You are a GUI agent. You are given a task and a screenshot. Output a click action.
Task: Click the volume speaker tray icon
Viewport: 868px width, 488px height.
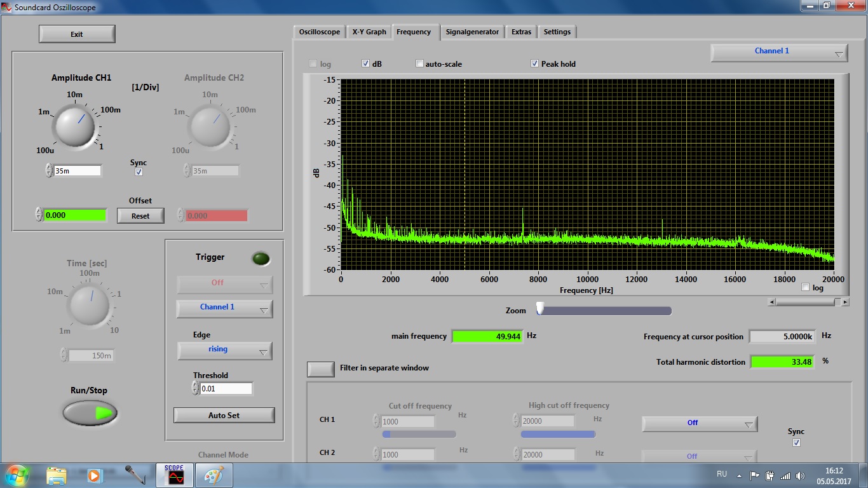click(x=800, y=475)
